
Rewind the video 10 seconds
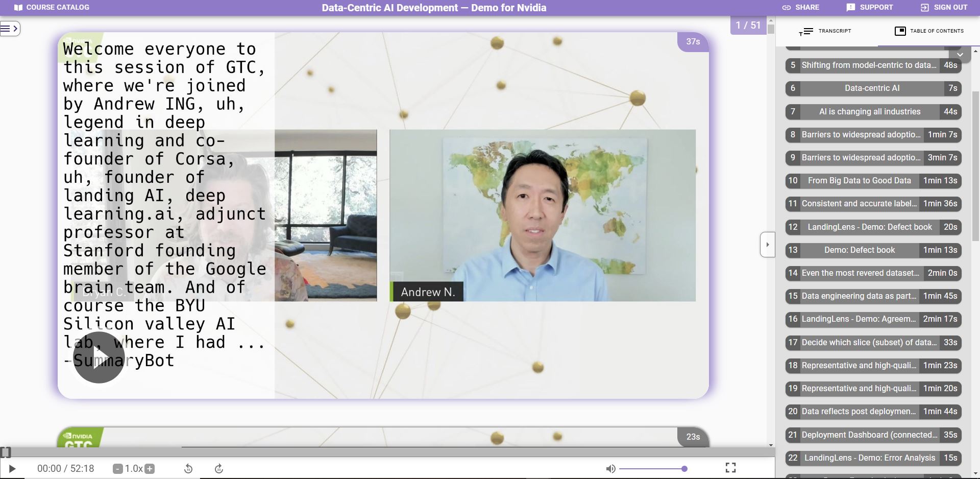tap(188, 468)
